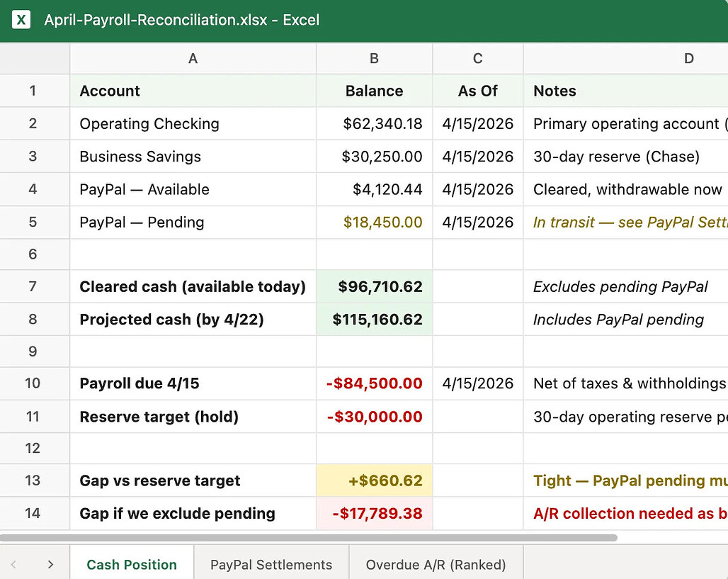Select 'Projected cash (by 4/22)' cell
728x579 pixels.
[x=193, y=319]
